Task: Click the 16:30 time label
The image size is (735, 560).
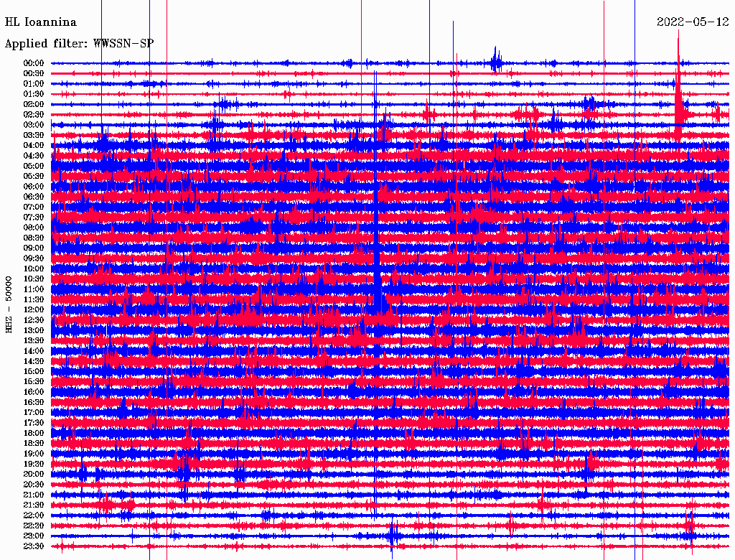Action: [x=34, y=403]
